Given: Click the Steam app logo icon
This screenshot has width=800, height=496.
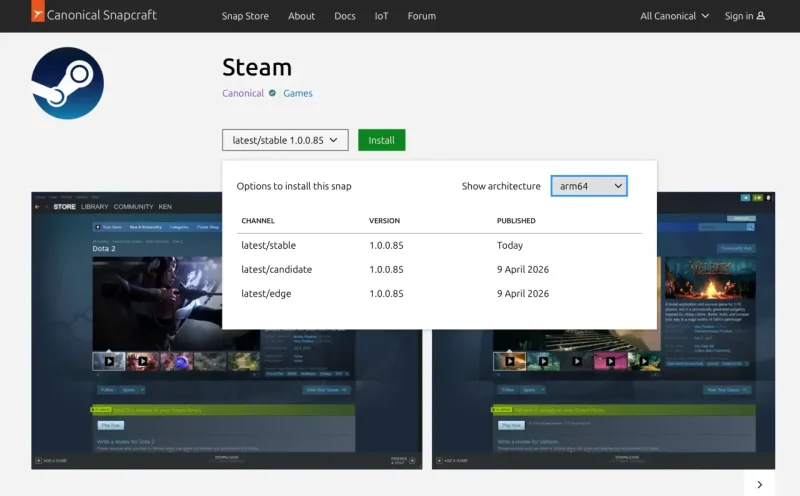Looking at the screenshot, I should point(67,83).
